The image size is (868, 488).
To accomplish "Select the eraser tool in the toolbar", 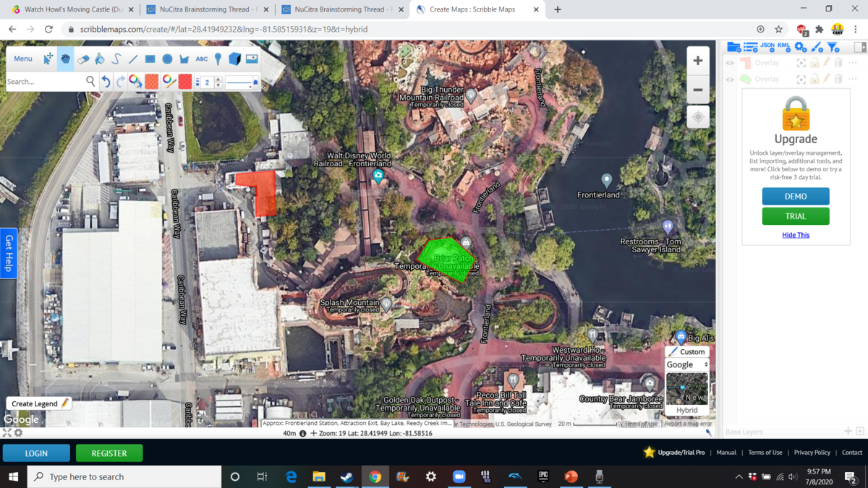I will tap(83, 59).
